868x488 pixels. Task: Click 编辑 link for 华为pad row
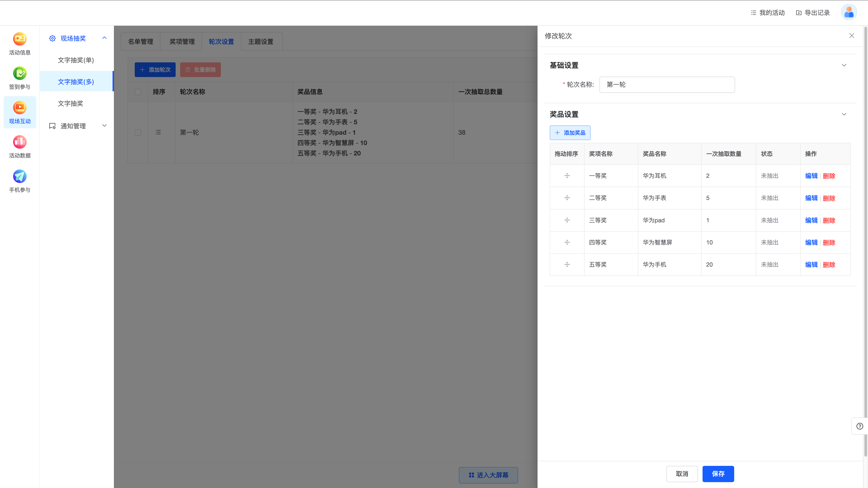click(811, 220)
